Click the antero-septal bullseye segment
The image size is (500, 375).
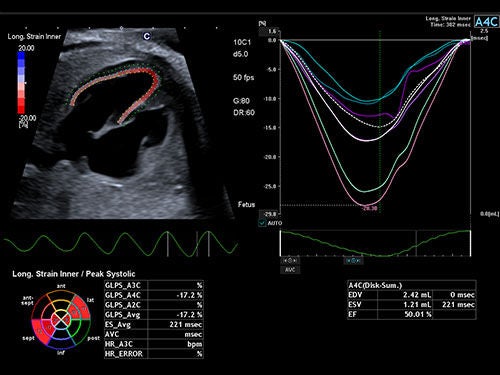click(x=39, y=306)
